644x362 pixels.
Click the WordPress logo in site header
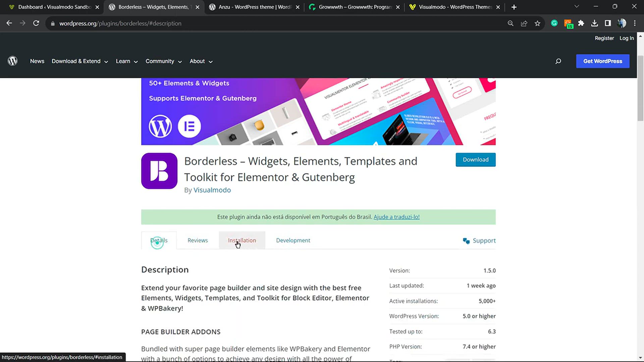13,61
